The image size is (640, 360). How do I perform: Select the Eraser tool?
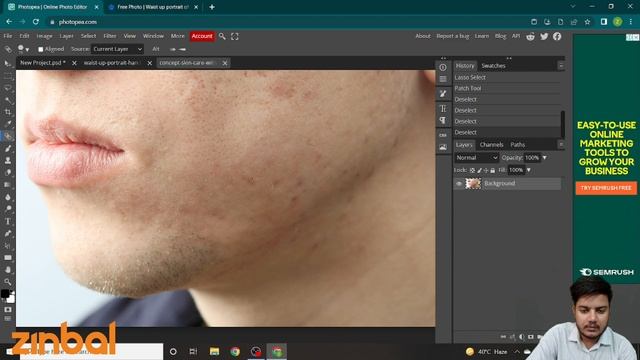click(7, 172)
